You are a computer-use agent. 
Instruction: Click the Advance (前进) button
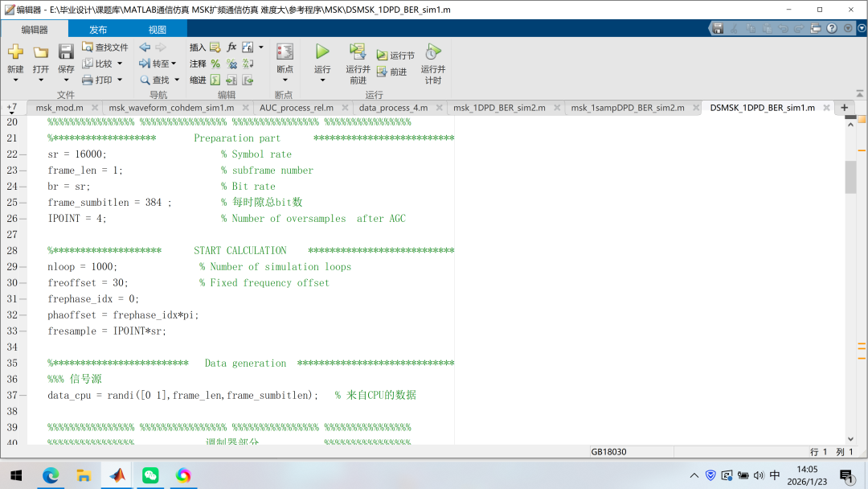(x=391, y=72)
